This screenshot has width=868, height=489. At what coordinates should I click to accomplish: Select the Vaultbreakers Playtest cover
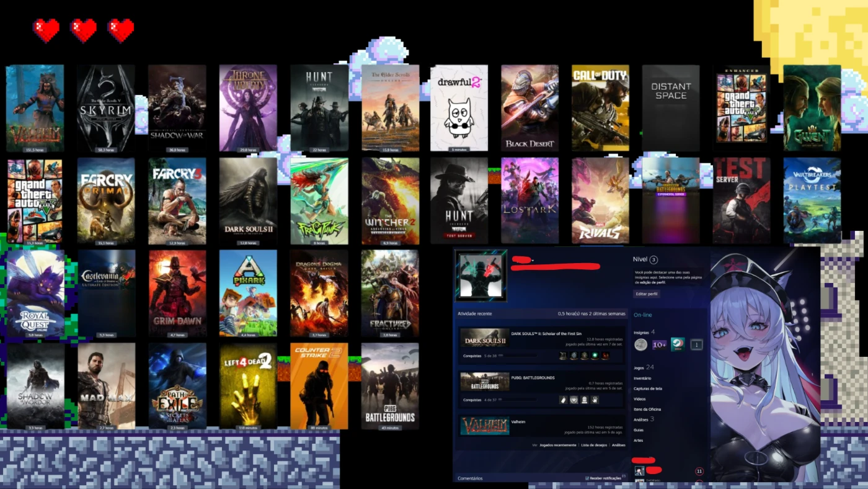812,200
